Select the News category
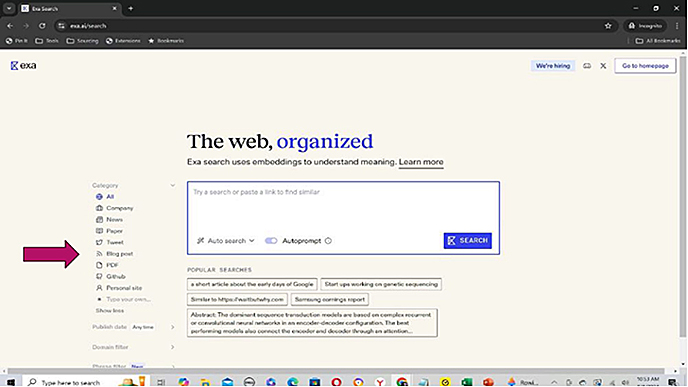The image size is (688, 387). [109, 219]
